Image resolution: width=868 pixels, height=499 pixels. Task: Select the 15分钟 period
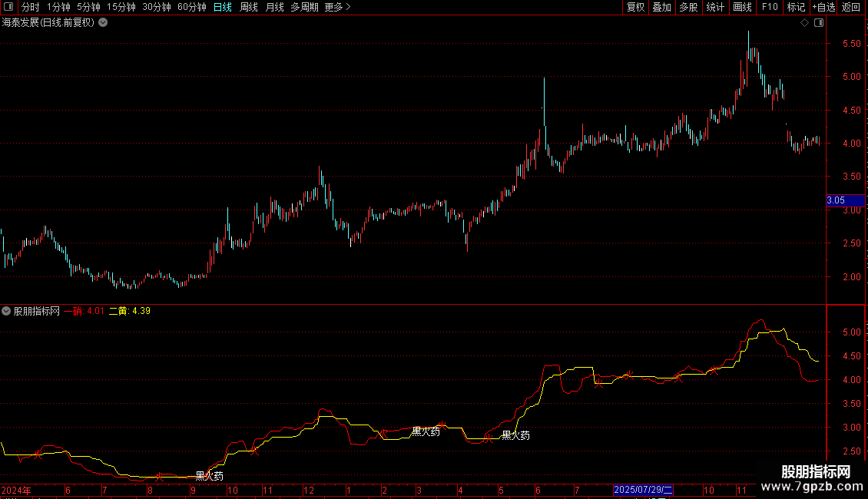click(121, 7)
